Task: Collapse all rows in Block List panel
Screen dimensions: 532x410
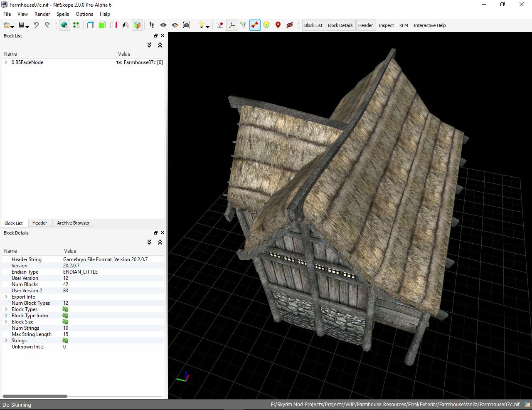Action: (160, 45)
